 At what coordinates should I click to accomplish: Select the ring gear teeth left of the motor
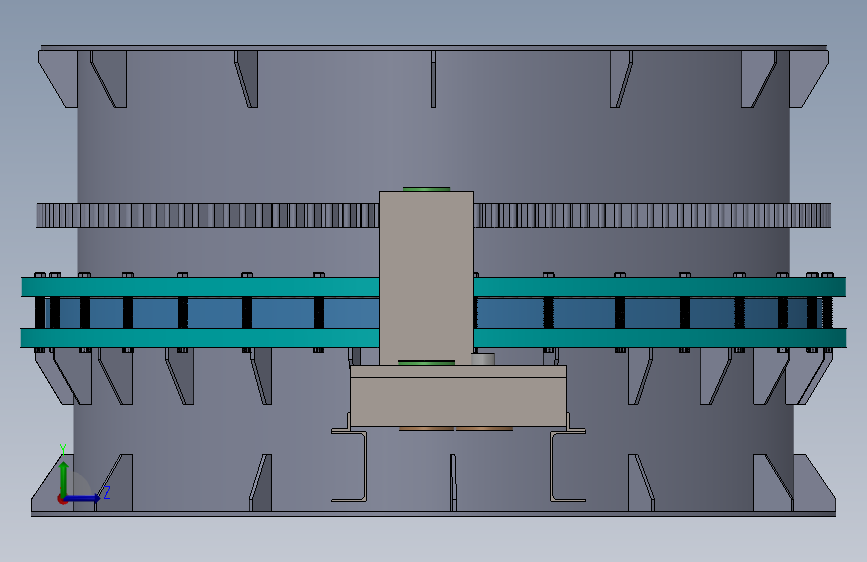[208, 215]
